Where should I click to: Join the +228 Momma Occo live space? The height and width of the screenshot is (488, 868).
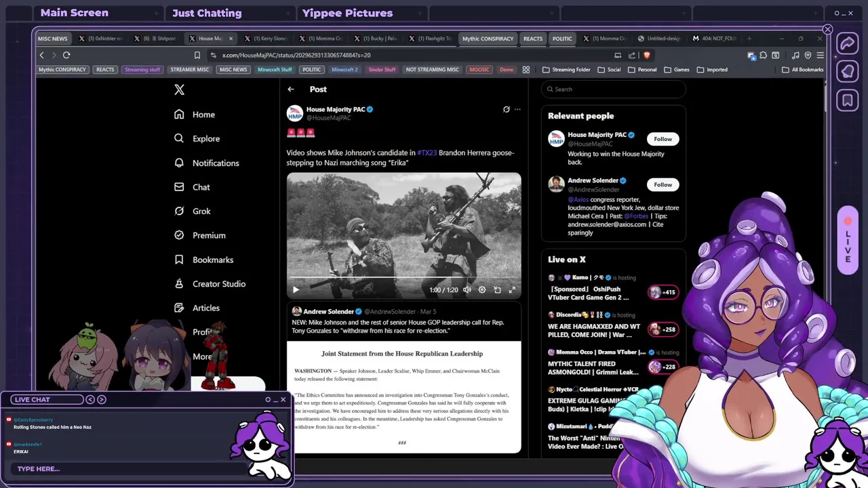click(x=663, y=367)
